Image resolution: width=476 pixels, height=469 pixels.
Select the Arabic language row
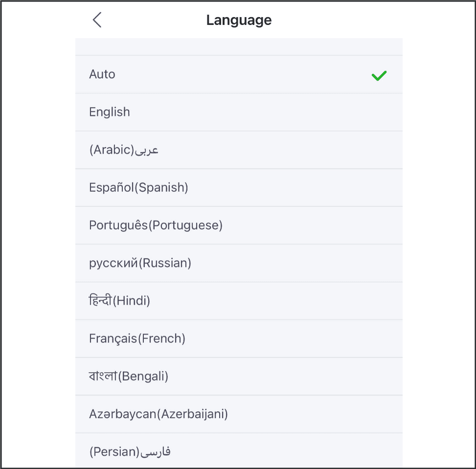click(239, 150)
